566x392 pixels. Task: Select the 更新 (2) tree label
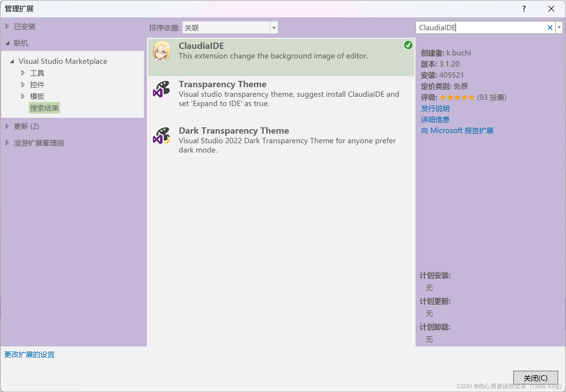26,126
